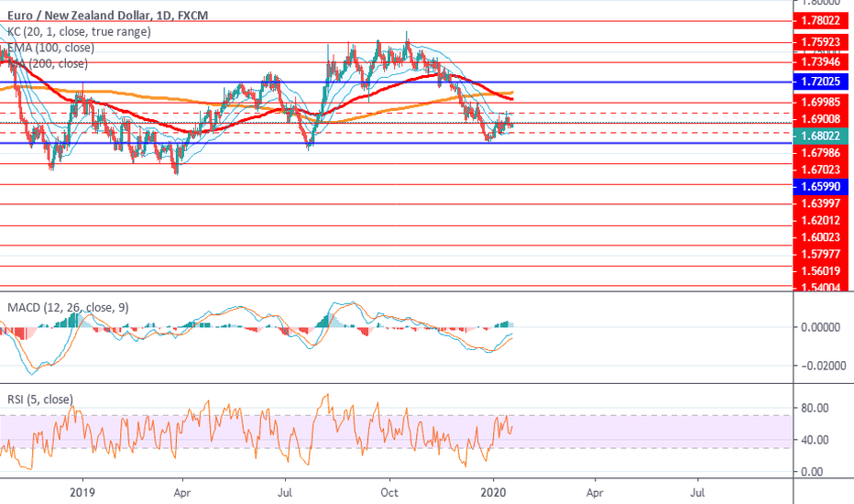The height and width of the screenshot is (504, 854).
Task: Click the 1.69985 price level label
Action: point(822,103)
